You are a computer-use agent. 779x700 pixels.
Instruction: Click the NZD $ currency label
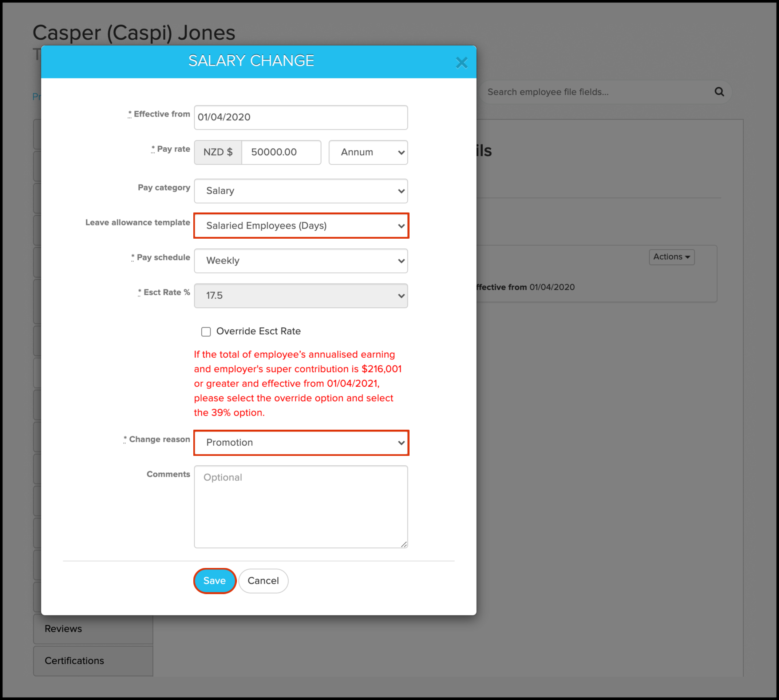click(x=218, y=152)
